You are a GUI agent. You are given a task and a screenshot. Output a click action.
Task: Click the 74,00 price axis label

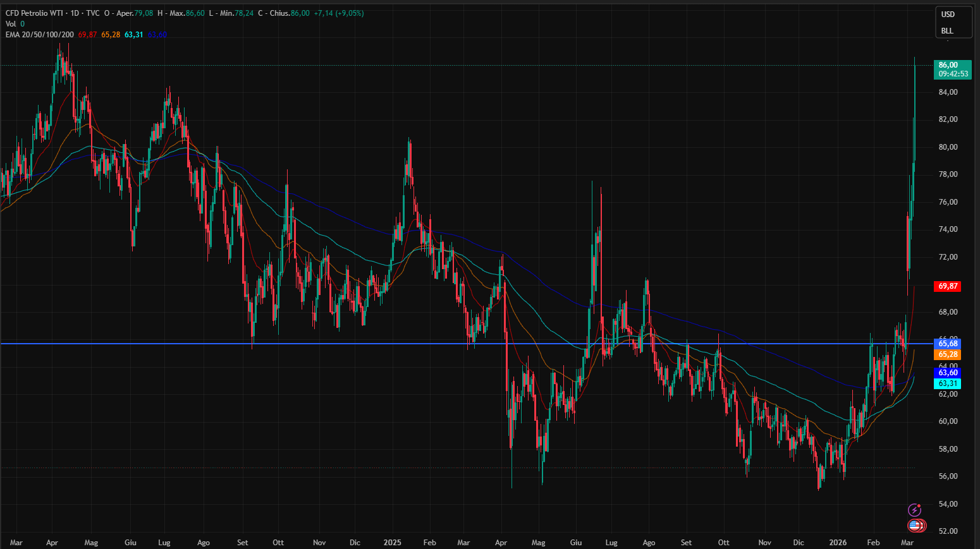pyautogui.click(x=948, y=229)
